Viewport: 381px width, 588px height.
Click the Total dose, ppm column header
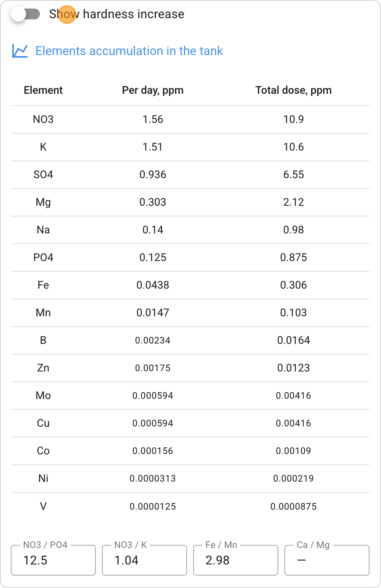point(293,90)
